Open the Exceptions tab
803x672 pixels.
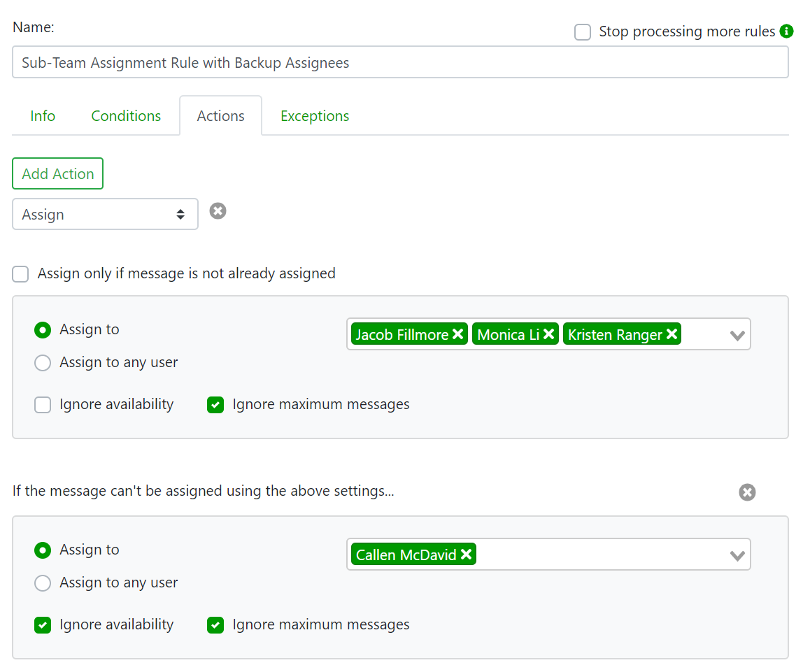point(315,116)
